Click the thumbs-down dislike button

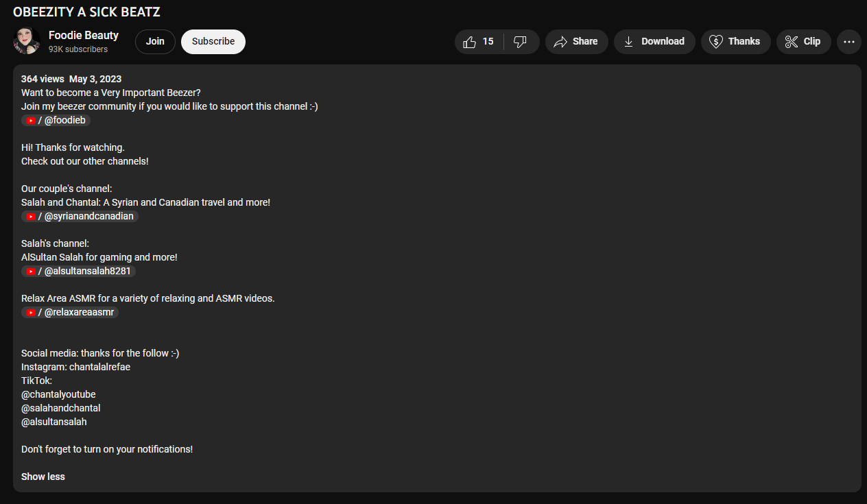[x=521, y=41]
